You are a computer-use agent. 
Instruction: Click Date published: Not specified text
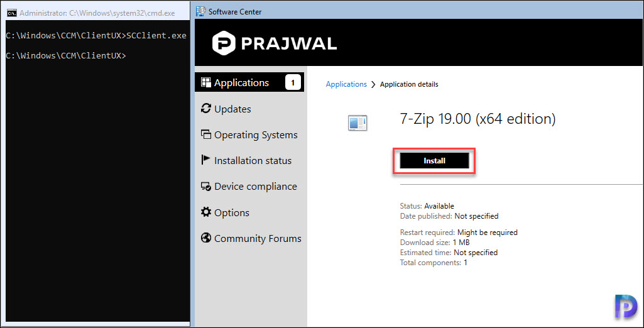click(x=449, y=216)
